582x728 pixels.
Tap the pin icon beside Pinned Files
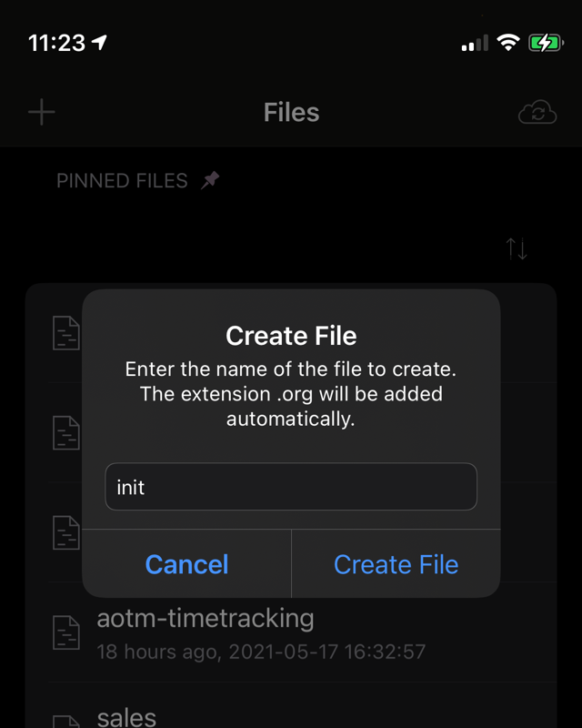coord(210,180)
